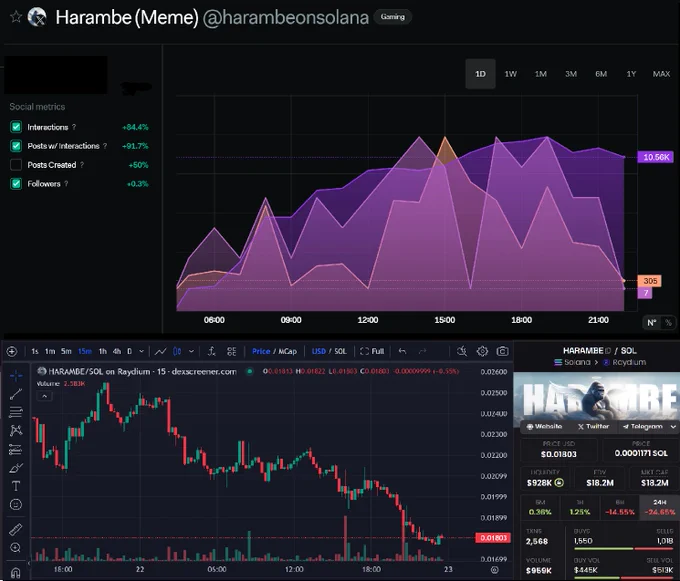Select the crosshair cursor tool
The height and width of the screenshot is (581, 680).
16,375
